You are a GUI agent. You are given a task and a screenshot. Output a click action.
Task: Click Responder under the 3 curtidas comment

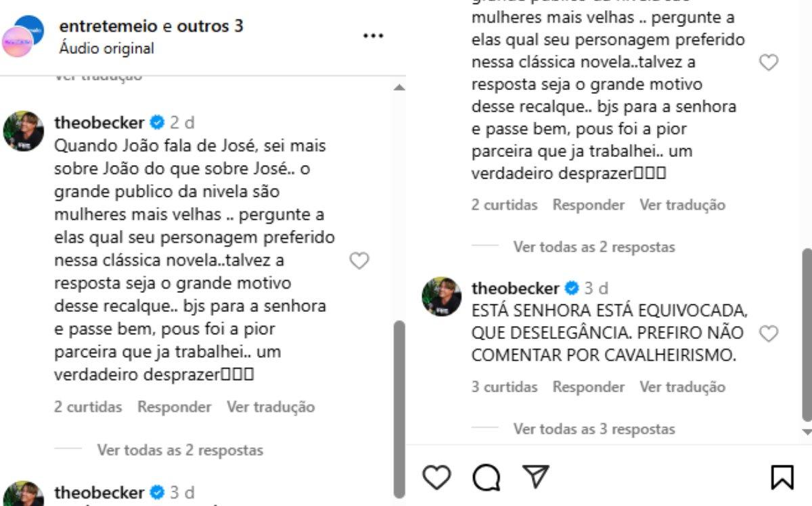(588, 387)
